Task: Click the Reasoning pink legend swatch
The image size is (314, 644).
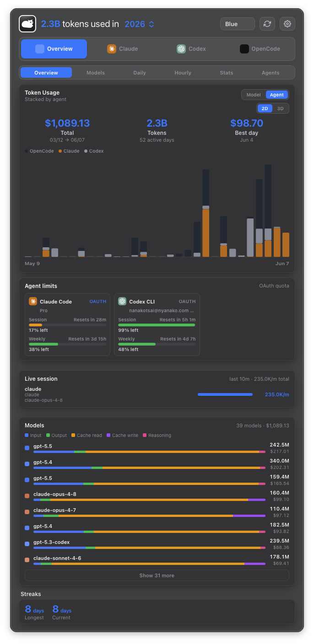Action: [x=145, y=436]
